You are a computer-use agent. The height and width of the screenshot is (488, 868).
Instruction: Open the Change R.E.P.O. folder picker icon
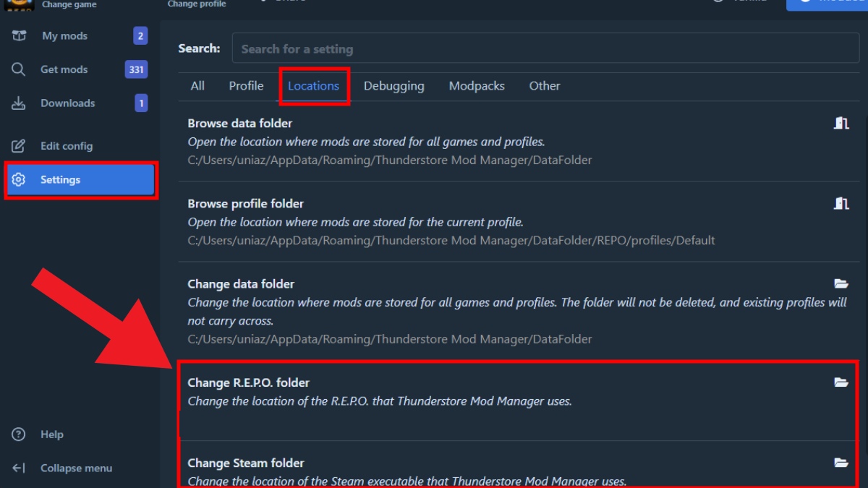841,382
